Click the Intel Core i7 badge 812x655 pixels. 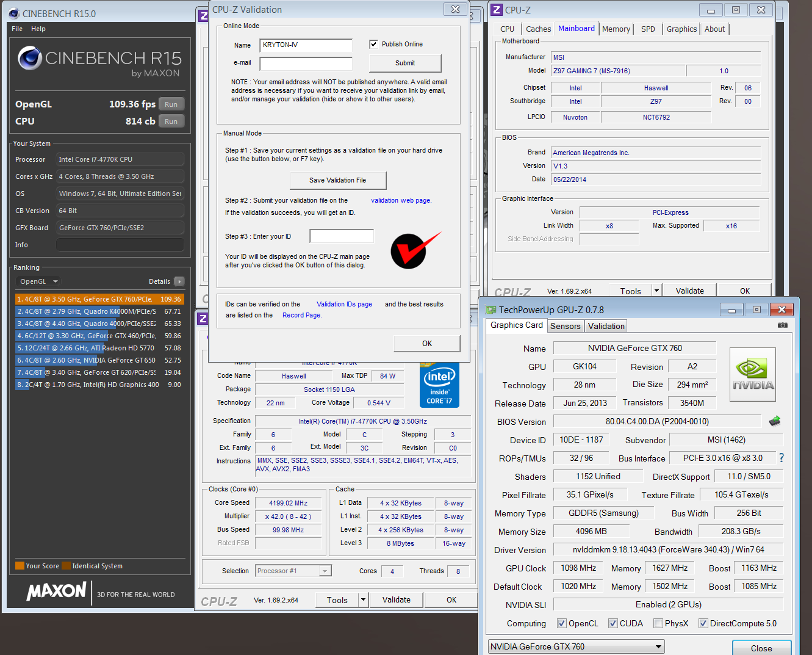pyautogui.click(x=439, y=385)
